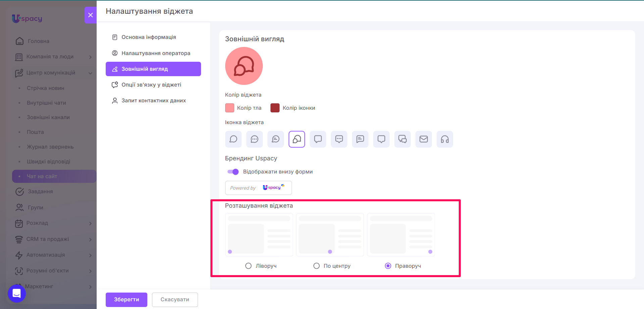Pick the plain round chat bubble icon
This screenshot has width=644, height=309.
click(233, 139)
